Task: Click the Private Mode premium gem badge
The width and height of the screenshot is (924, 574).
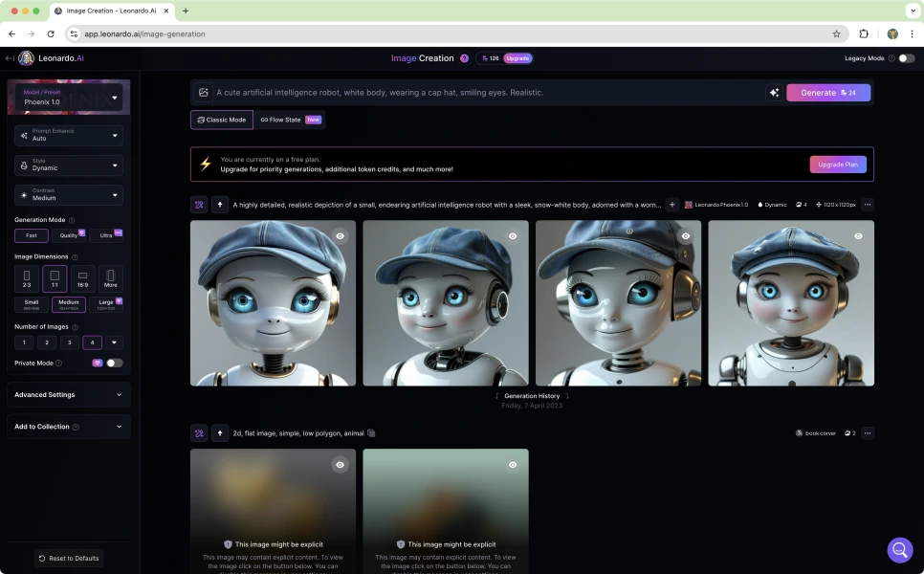Action: [98, 363]
